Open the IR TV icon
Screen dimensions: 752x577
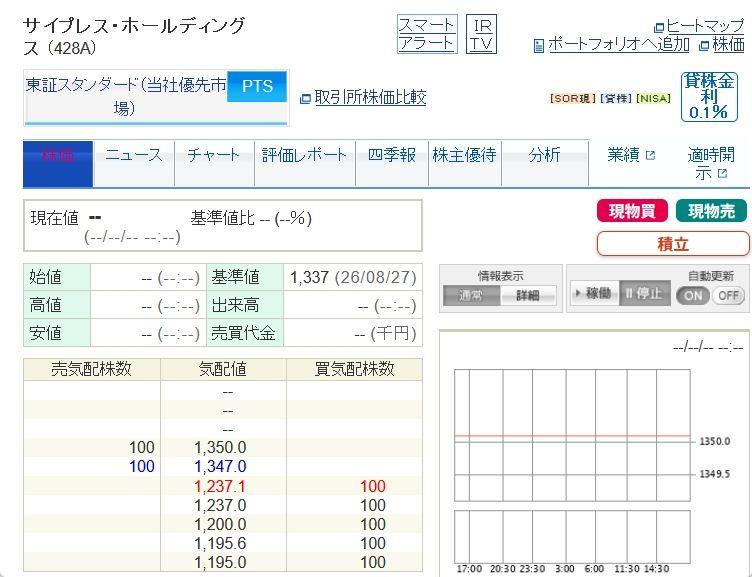click(x=482, y=34)
